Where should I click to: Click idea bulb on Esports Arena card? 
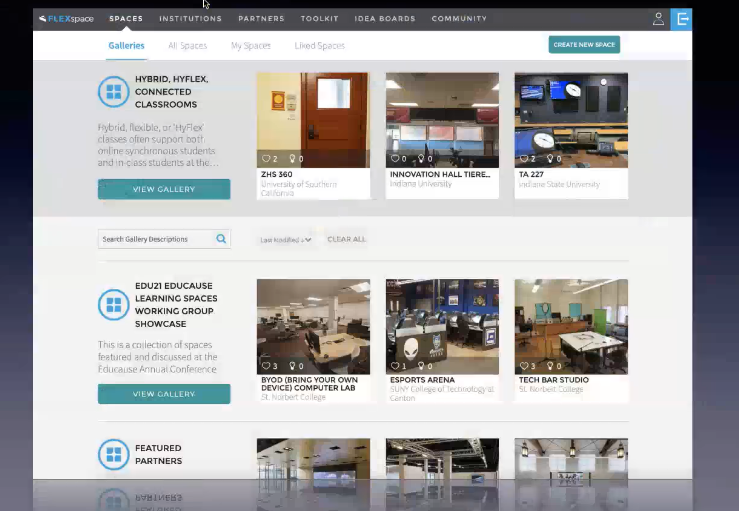pyautogui.click(x=421, y=366)
